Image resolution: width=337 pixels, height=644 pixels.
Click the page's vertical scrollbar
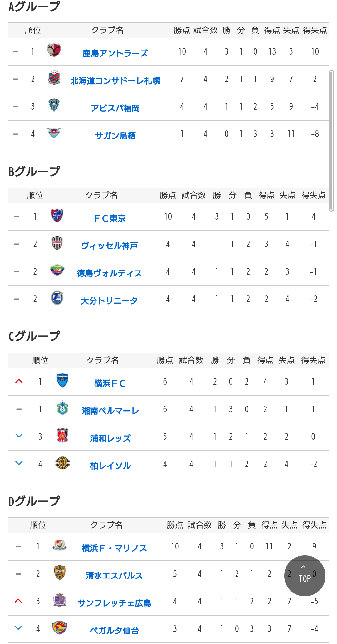(x=331, y=140)
